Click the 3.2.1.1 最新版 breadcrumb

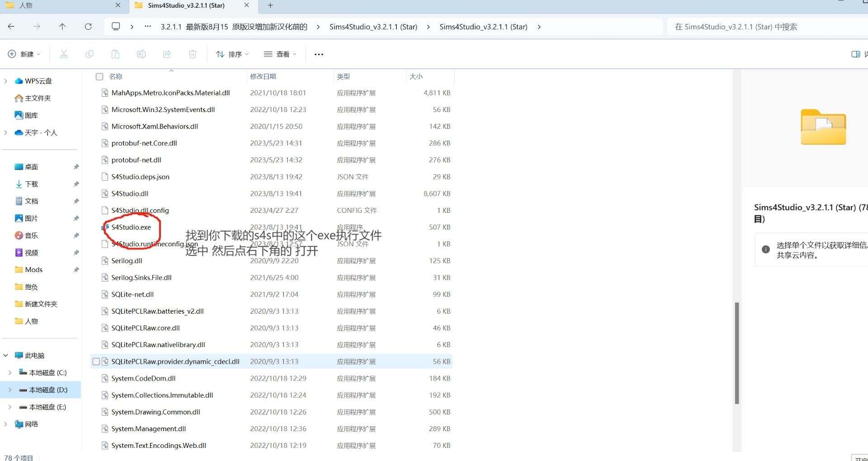234,27
